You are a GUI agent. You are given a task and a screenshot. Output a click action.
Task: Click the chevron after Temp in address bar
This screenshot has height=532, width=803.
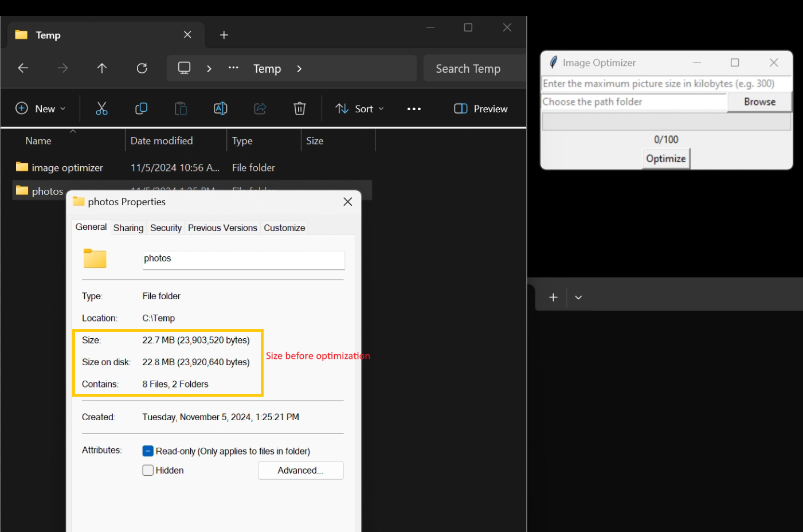click(x=299, y=69)
